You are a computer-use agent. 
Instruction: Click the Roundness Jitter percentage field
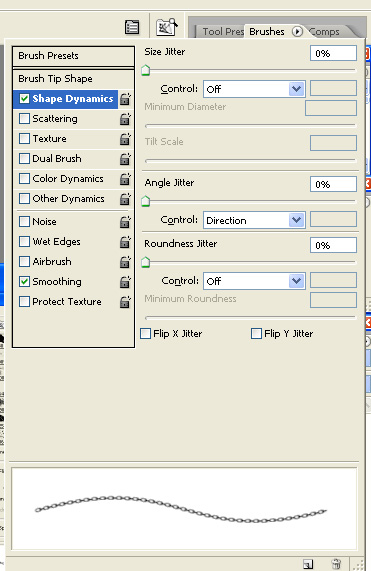(x=333, y=245)
